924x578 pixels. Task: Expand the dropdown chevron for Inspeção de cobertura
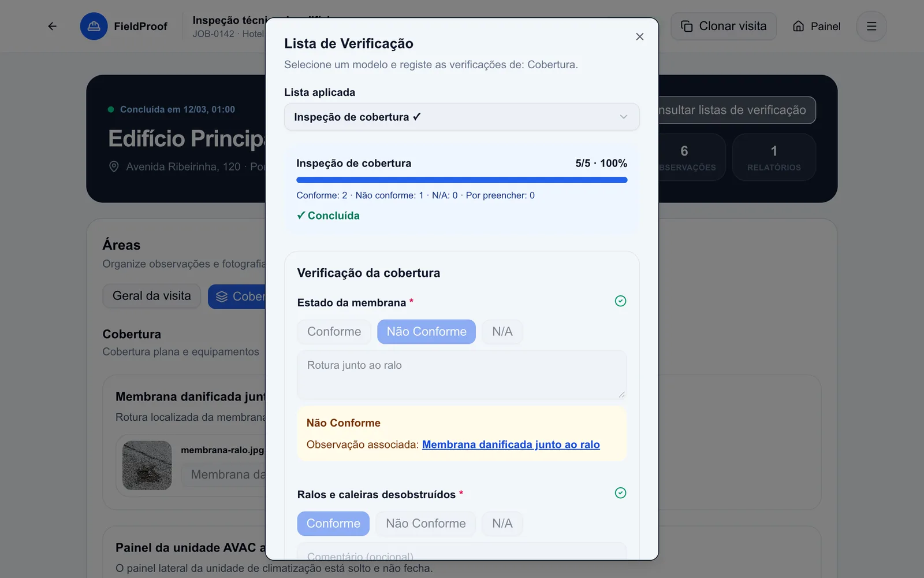[623, 117]
